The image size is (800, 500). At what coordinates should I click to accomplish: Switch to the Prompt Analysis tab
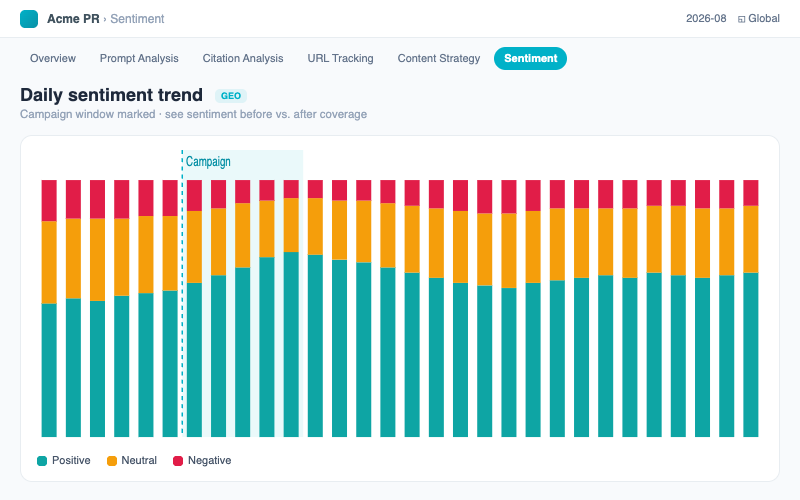pyautogui.click(x=139, y=58)
